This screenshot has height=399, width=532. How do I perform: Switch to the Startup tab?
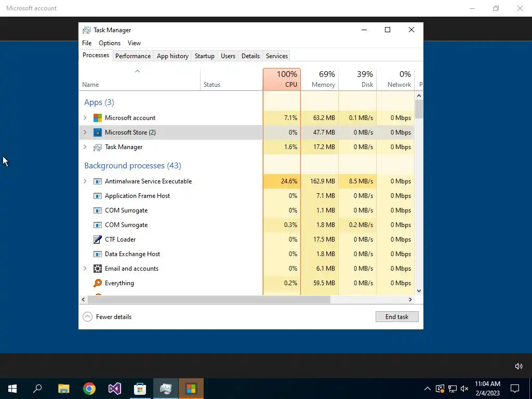(x=205, y=56)
